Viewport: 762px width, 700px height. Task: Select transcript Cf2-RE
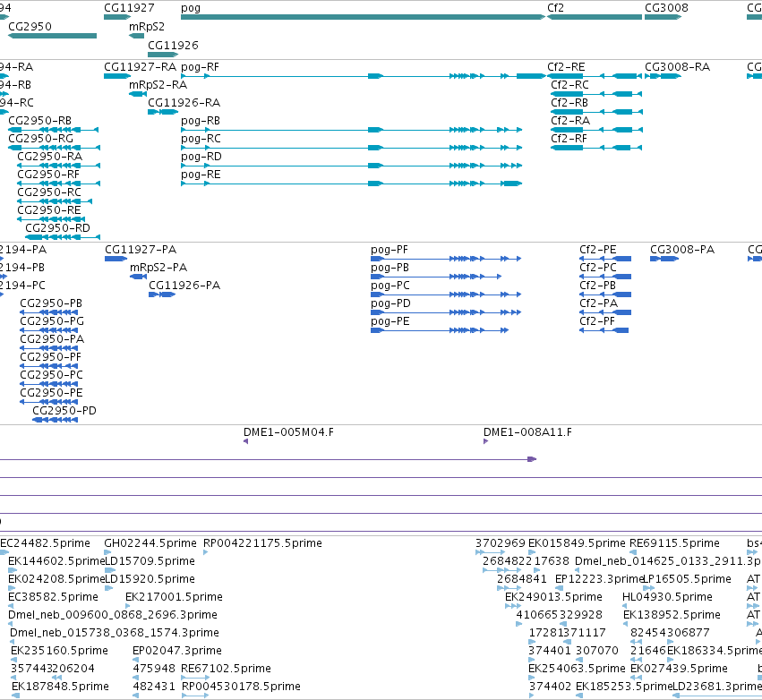coord(595,76)
